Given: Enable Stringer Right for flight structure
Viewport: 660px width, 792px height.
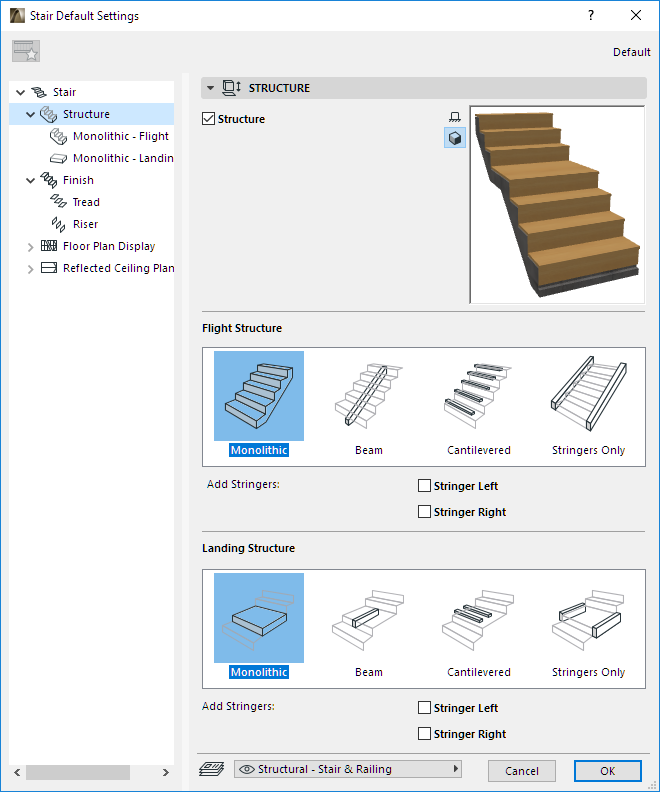Looking at the screenshot, I should pos(424,512).
